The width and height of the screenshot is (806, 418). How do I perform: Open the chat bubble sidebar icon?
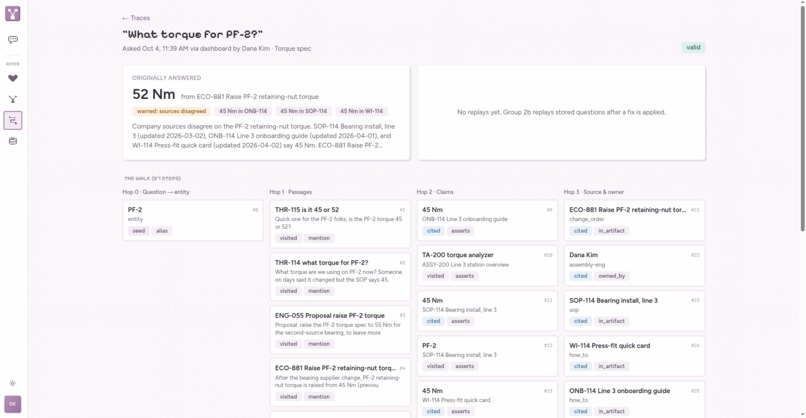tap(13, 40)
